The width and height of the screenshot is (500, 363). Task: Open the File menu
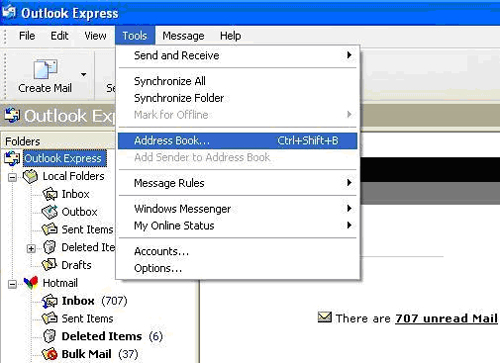point(27,36)
